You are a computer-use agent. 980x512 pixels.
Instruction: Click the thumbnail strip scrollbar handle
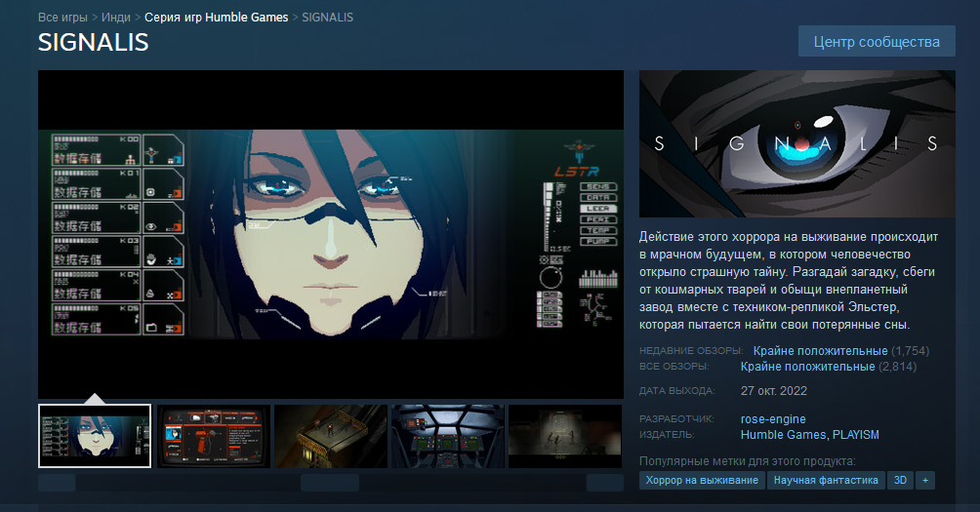pos(330,483)
